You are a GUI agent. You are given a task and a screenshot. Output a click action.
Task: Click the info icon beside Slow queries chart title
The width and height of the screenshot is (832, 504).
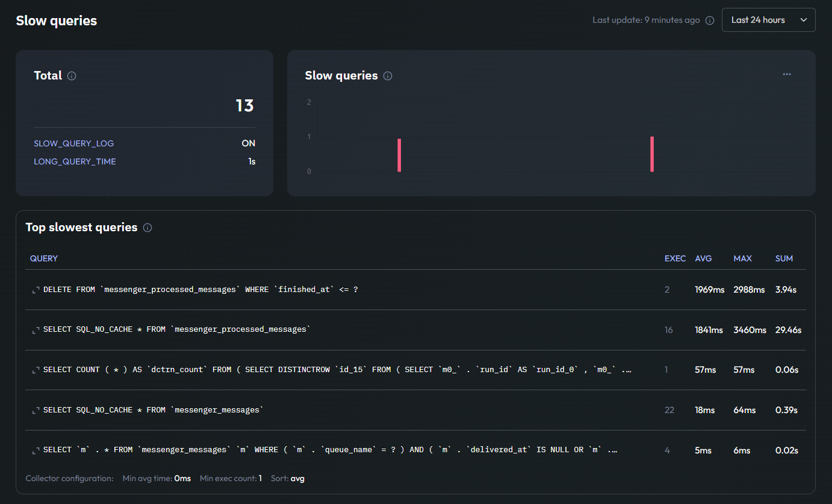(388, 76)
